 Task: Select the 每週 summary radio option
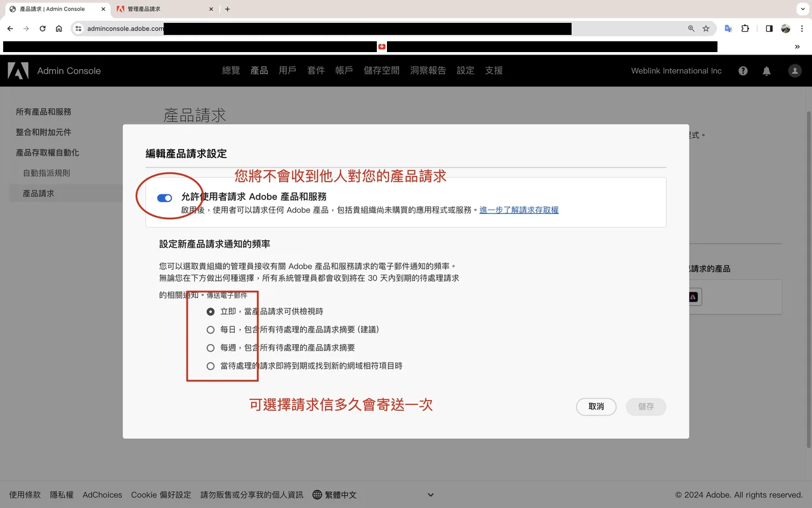pos(211,348)
